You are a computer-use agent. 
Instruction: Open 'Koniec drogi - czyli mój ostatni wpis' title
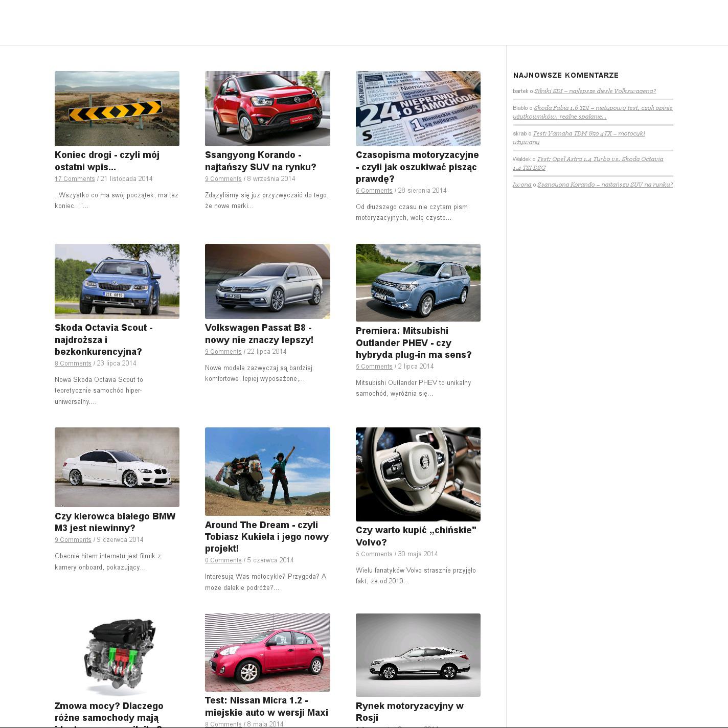[107, 161]
